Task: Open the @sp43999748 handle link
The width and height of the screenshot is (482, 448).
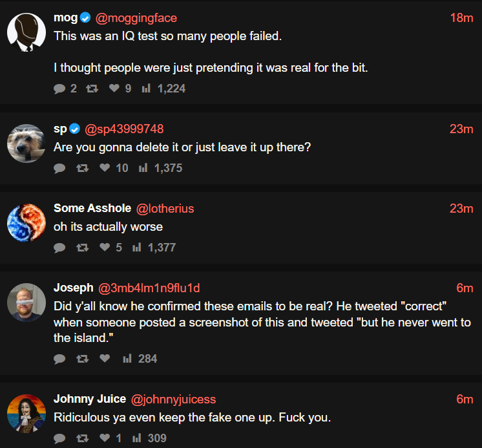Action: pos(124,129)
